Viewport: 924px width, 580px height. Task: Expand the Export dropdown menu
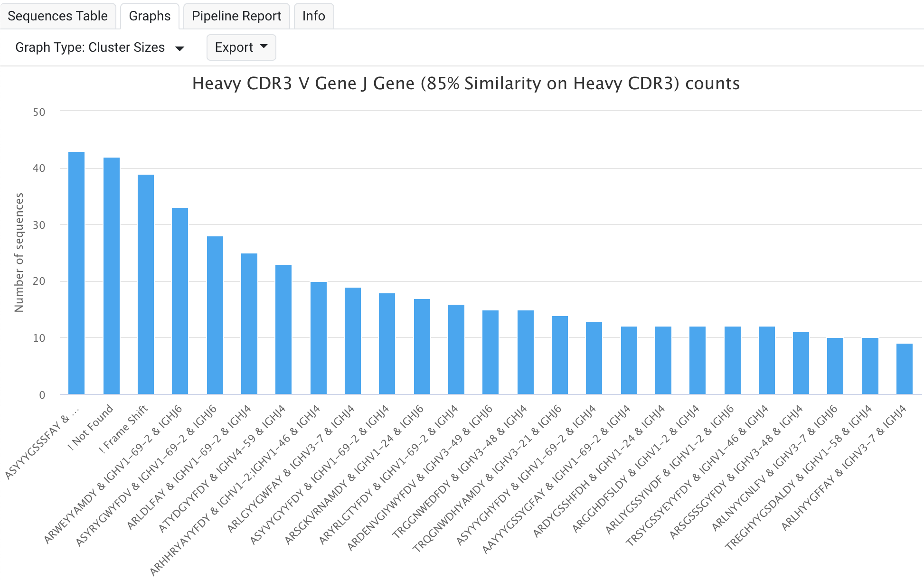[241, 47]
